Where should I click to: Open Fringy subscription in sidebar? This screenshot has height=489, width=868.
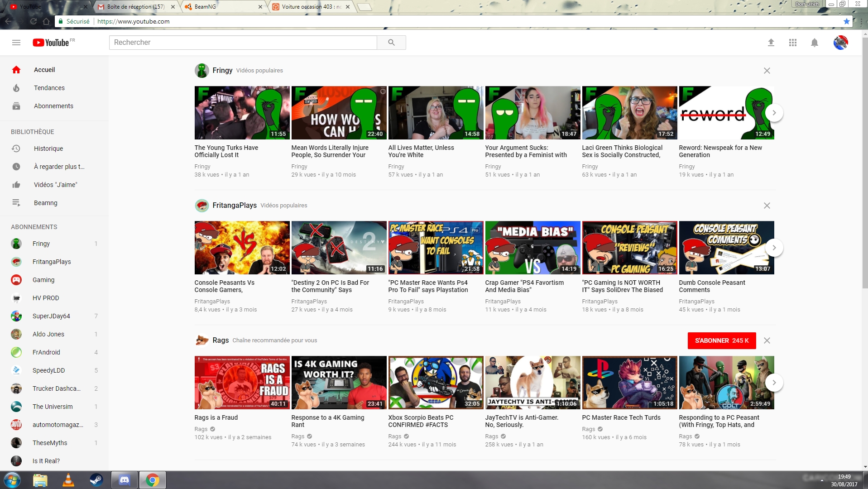(54, 244)
